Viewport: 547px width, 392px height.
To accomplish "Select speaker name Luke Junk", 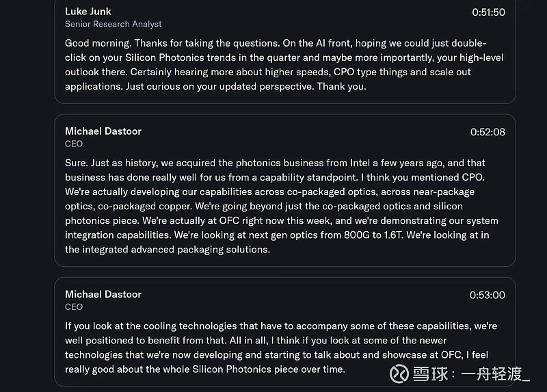I will (x=88, y=11).
